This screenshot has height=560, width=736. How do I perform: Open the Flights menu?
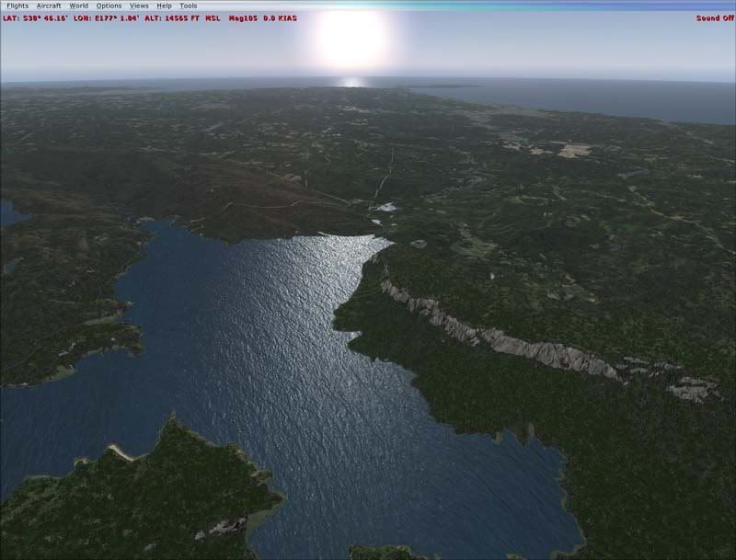[x=17, y=6]
